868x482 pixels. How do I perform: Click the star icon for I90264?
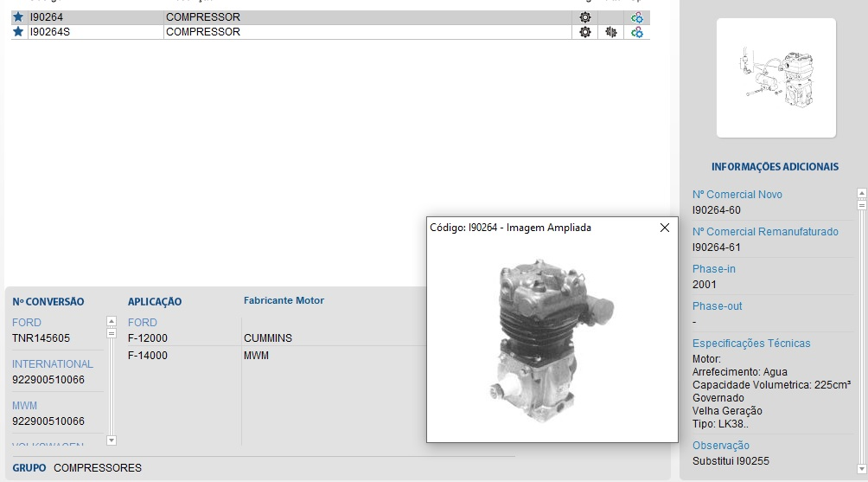click(x=18, y=17)
